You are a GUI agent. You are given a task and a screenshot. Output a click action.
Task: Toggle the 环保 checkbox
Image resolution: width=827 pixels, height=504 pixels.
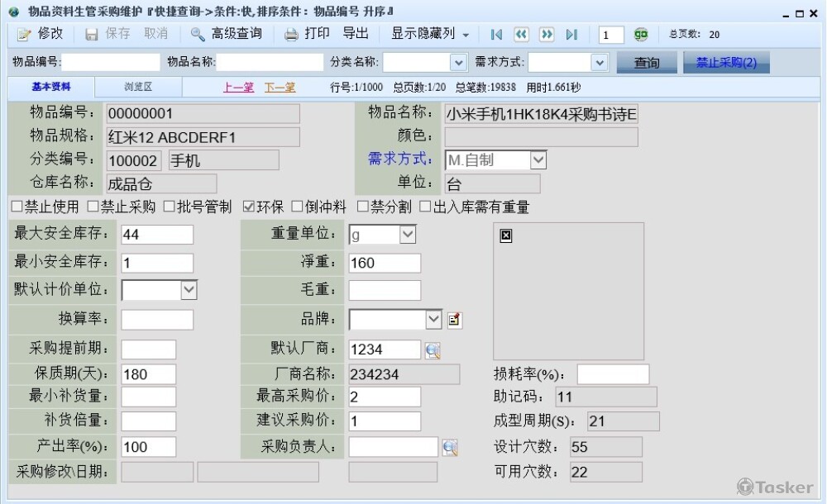248,207
